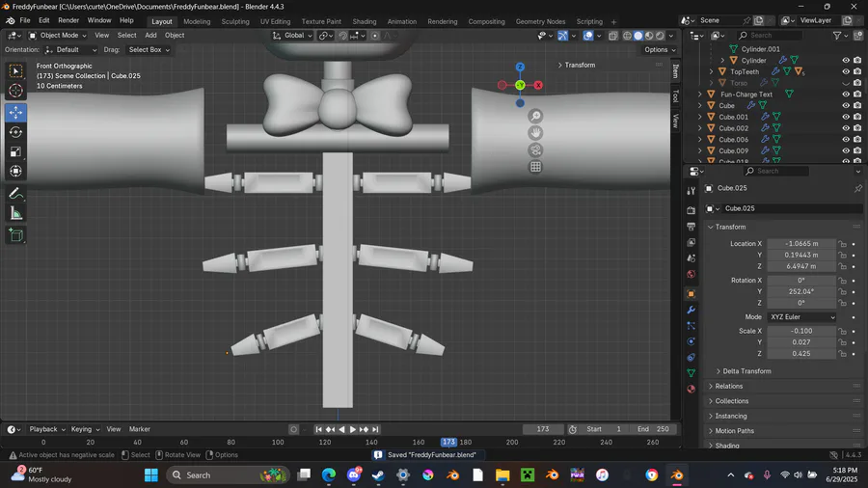This screenshot has height=488, width=868.
Task: Activate the Rotate tool
Action: click(x=15, y=132)
